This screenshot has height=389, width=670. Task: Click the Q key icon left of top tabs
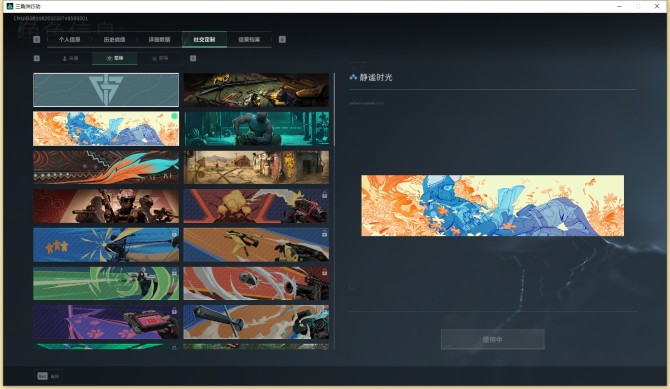(36, 39)
